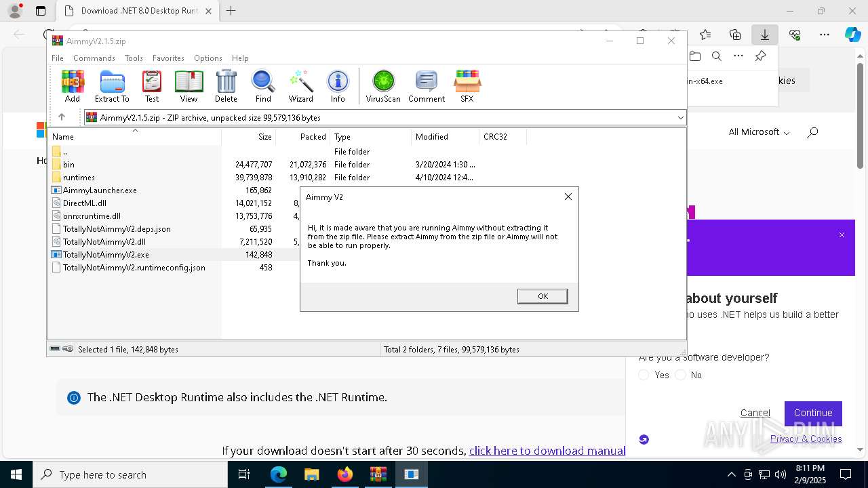Screen dimensions: 868x488
Task: Sort by the Size column header
Action: pyautogui.click(x=248, y=137)
